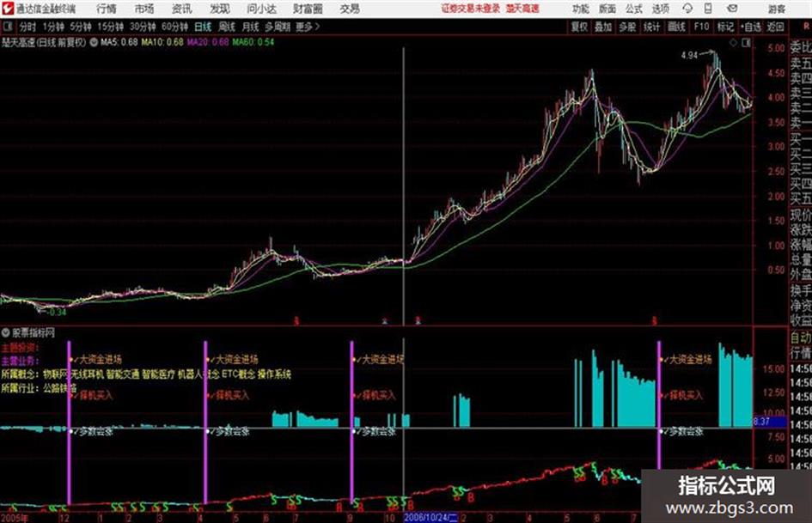Toggle the panel layout icon at chart top-right

[746, 43]
